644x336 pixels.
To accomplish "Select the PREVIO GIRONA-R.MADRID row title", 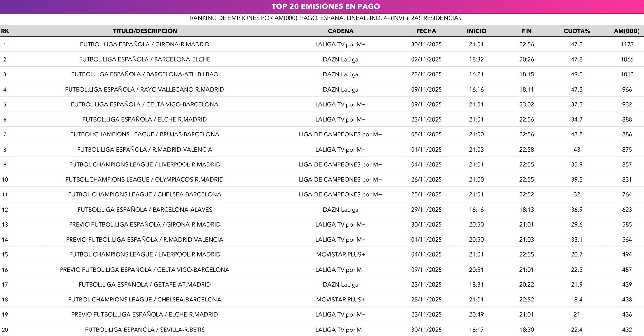I will point(144,224).
